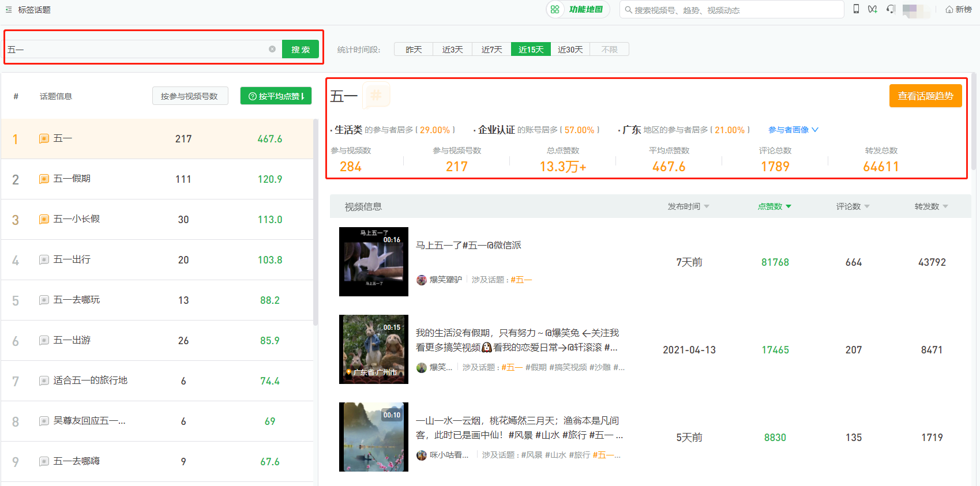Select topic row 五一假期
The width and height of the screenshot is (980, 486).
tap(157, 179)
